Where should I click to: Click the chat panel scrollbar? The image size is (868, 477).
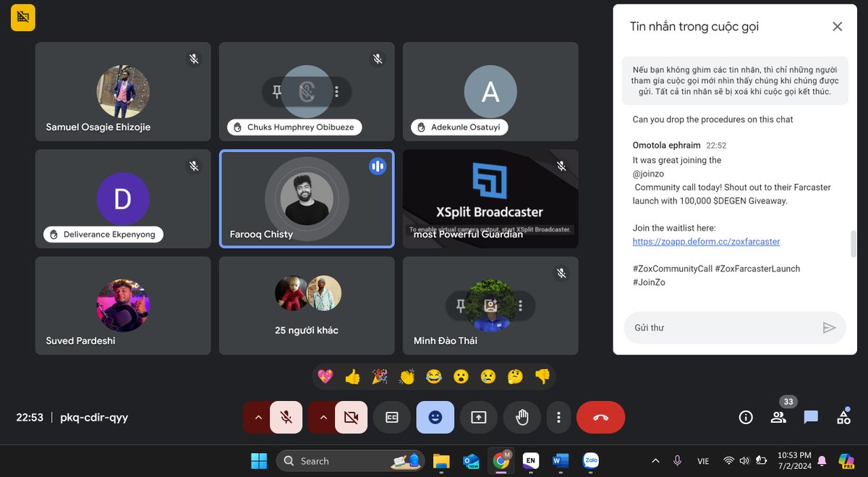[854, 244]
